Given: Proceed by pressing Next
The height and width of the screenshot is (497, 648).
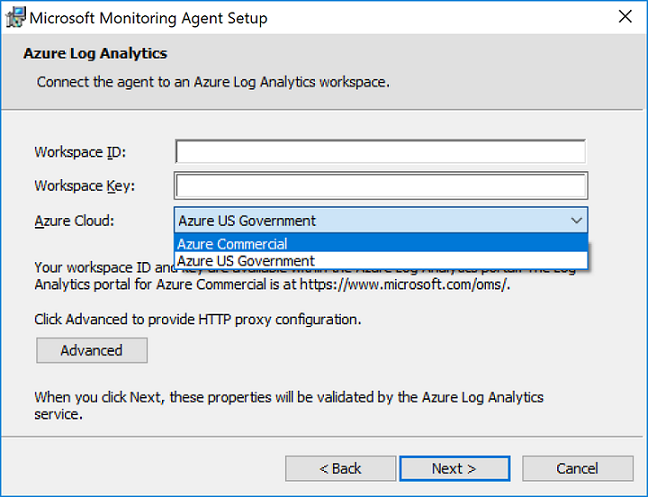Looking at the screenshot, I should (x=454, y=468).
